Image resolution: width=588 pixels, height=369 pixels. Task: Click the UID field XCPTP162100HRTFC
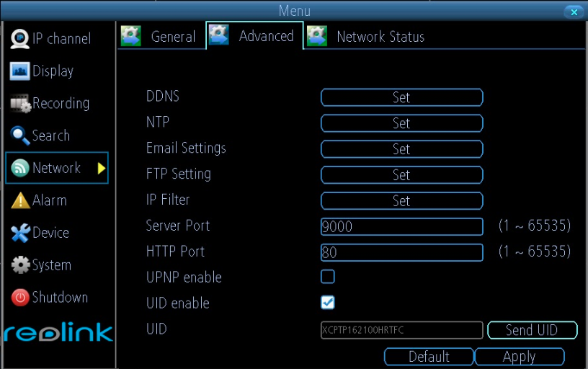pyautogui.click(x=401, y=330)
